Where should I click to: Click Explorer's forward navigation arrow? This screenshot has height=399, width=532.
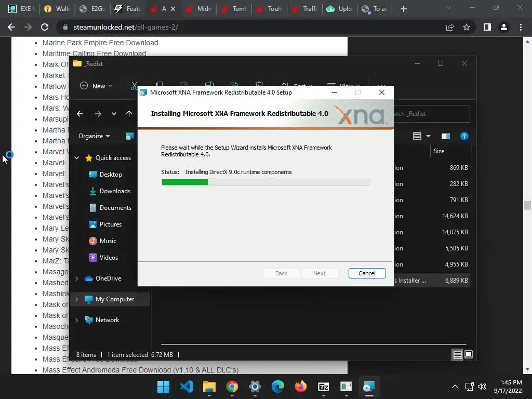[x=98, y=114]
